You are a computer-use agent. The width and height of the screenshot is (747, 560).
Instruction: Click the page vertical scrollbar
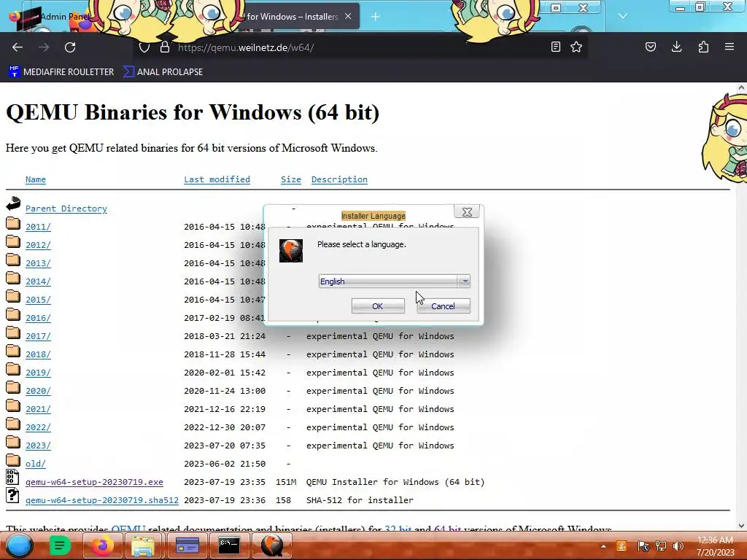pos(741,307)
